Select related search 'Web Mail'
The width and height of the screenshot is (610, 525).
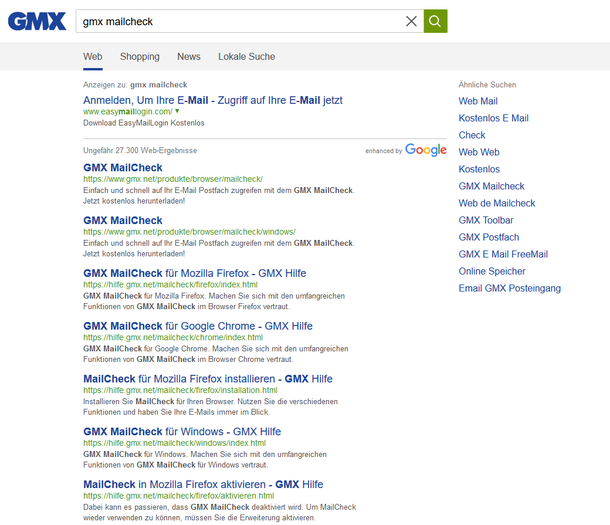pyautogui.click(x=478, y=101)
